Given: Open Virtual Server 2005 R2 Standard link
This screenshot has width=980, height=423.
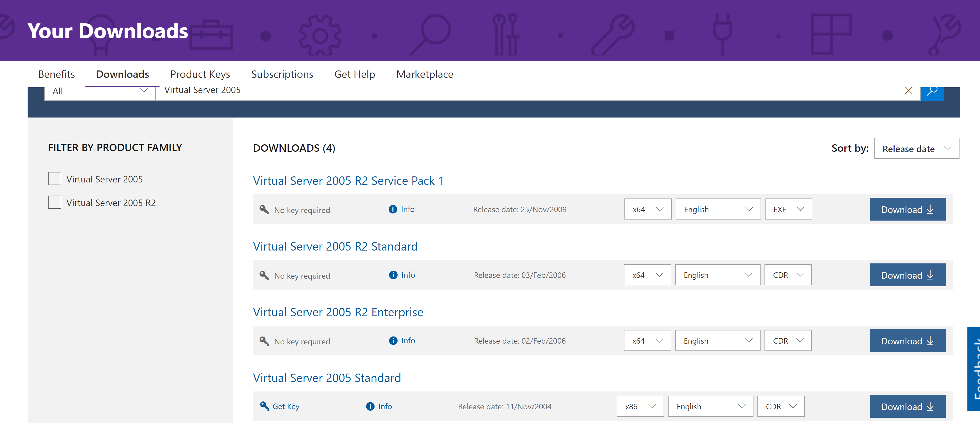Looking at the screenshot, I should point(335,247).
